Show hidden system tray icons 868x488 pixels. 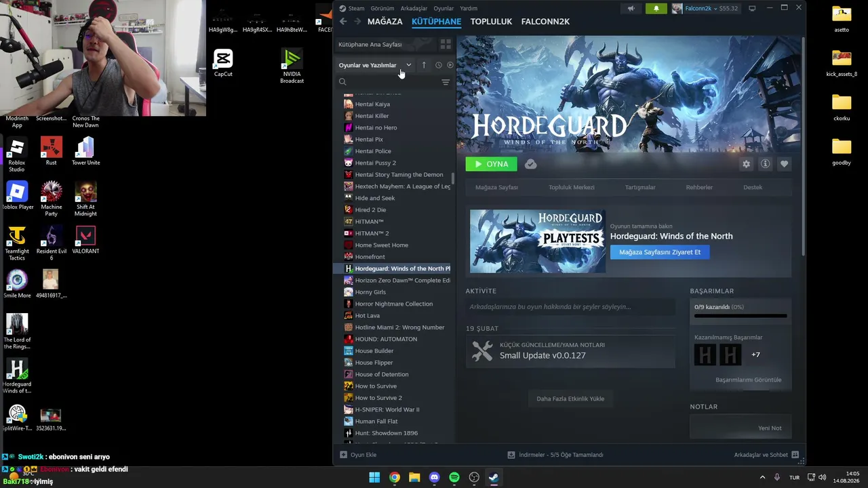(762, 477)
